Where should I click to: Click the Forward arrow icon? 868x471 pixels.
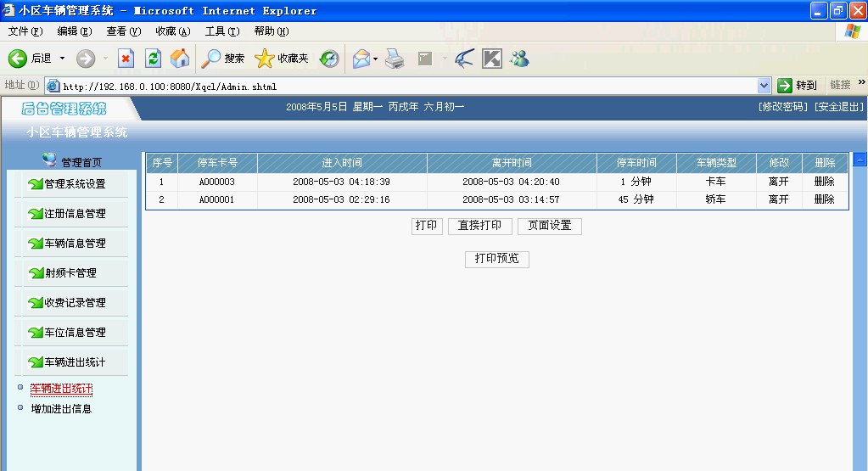[86, 58]
